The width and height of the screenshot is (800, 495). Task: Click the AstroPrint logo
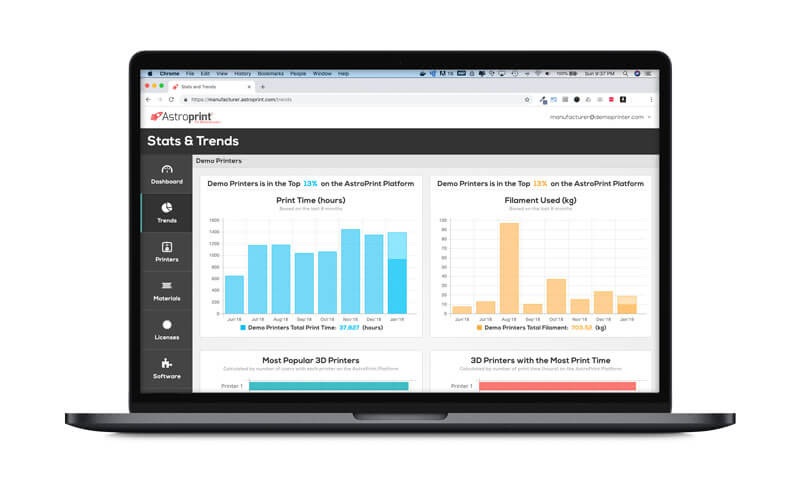[186, 117]
